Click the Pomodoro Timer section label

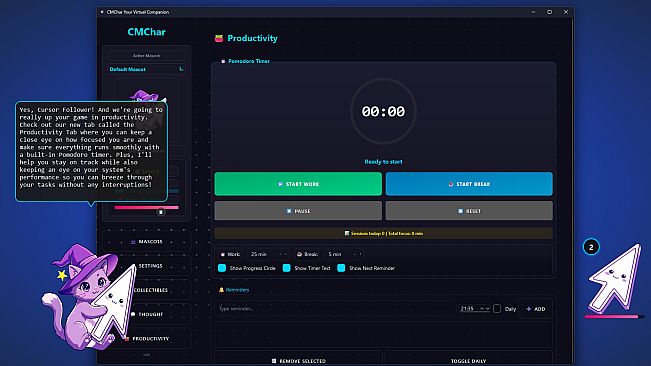coord(249,61)
